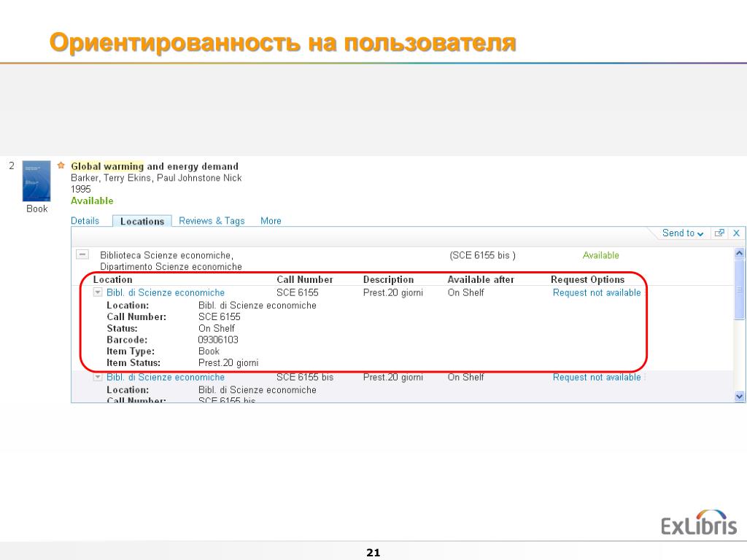This screenshot has width=747, height=560.
Task: Click Bibl. di Scienze economiche link for SCE 6155 bis
Action: [166, 377]
